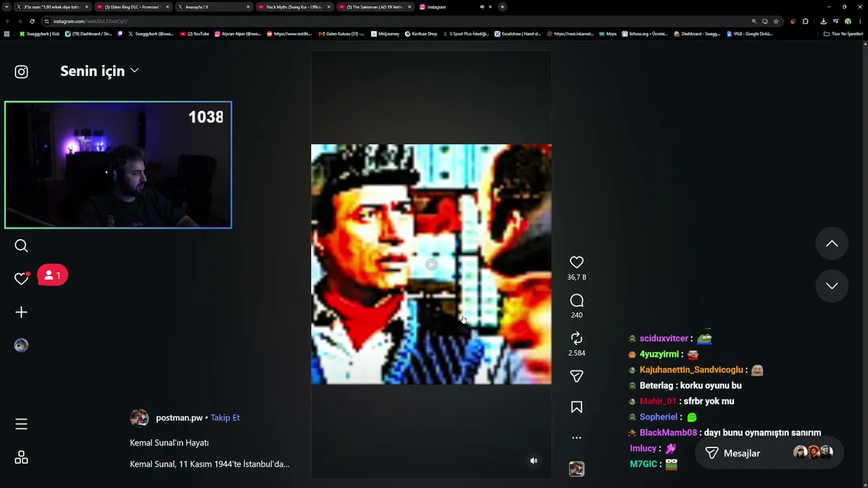
Task: Open the Konfuse Shop bookmark
Action: pyautogui.click(x=421, y=34)
